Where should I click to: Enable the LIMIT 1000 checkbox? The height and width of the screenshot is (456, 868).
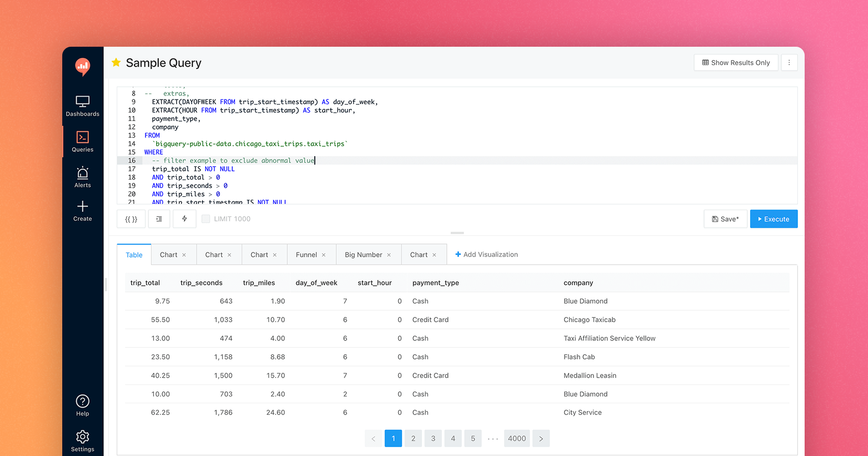(206, 219)
